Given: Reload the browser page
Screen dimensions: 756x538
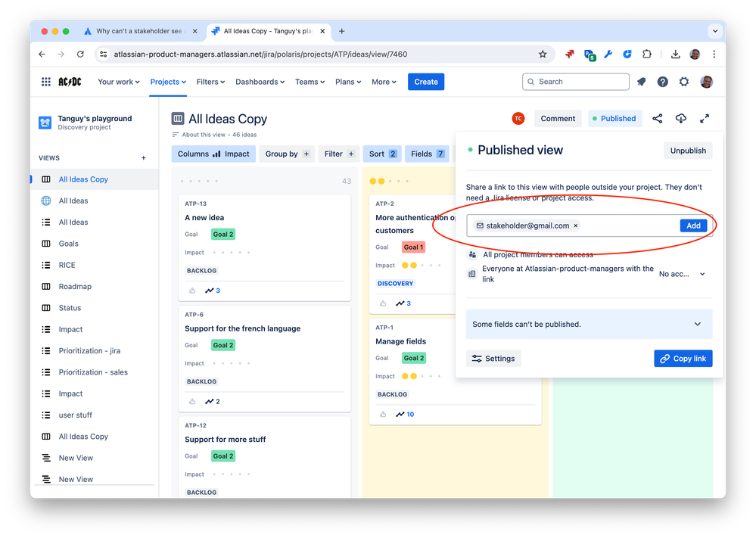Looking at the screenshot, I should point(80,54).
